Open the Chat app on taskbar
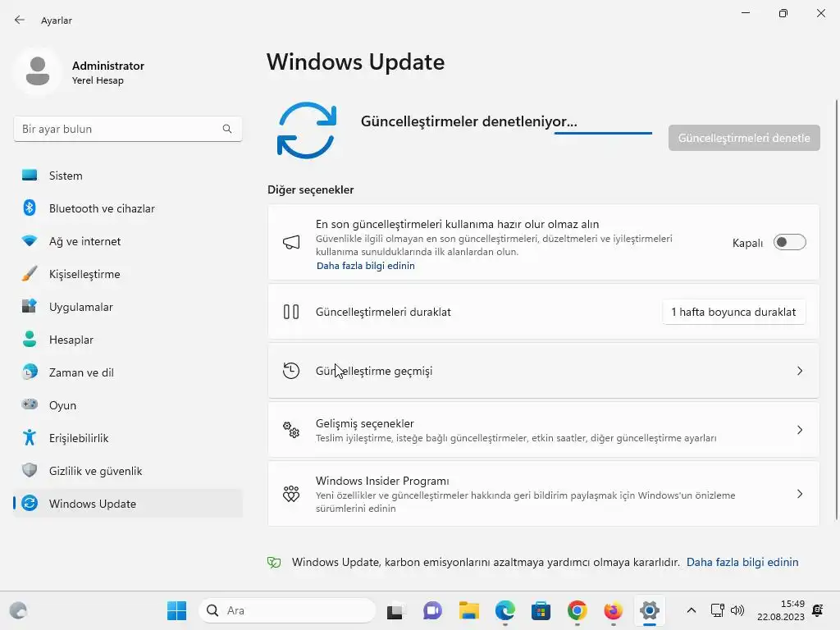Screen dimensions: 840x630 pyautogui.click(x=431, y=610)
